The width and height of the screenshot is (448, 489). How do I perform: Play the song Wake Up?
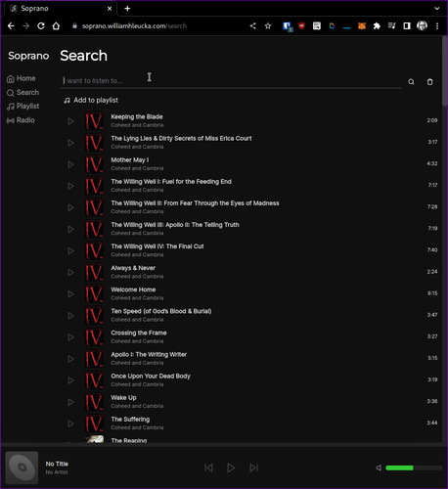coord(70,402)
